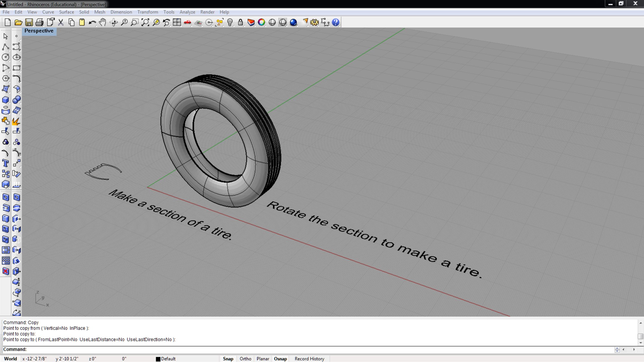The height and width of the screenshot is (362, 644).
Task: Open the Solid menu
Action: click(84, 12)
